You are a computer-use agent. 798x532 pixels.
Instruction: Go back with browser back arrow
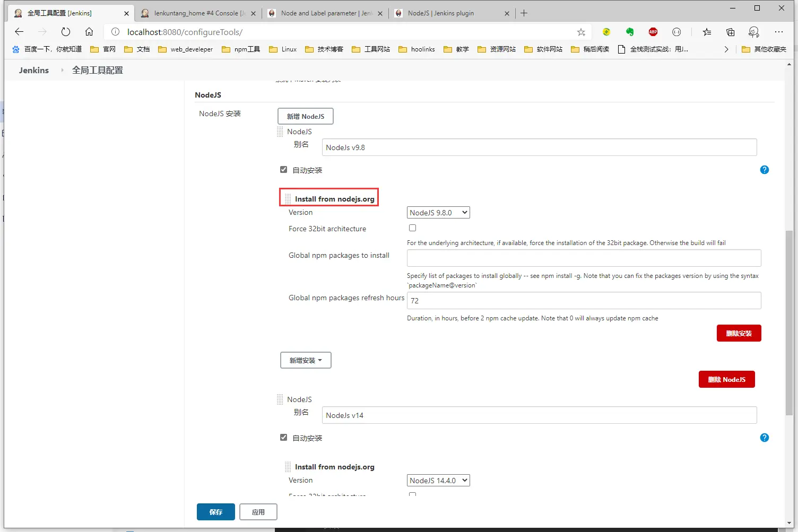click(x=19, y=32)
